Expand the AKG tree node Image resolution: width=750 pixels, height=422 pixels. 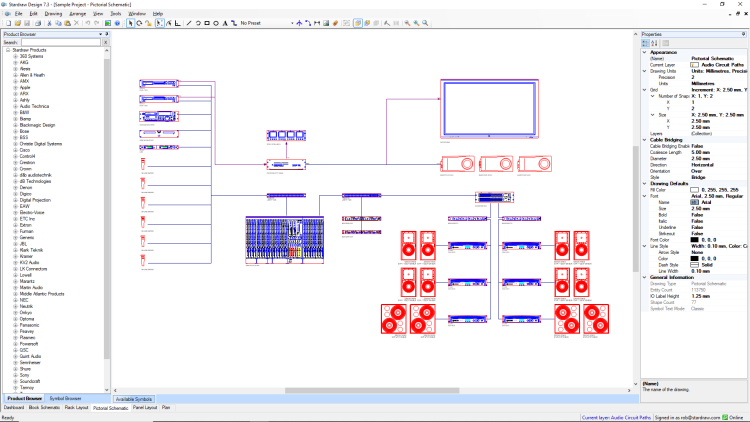(15, 62)
